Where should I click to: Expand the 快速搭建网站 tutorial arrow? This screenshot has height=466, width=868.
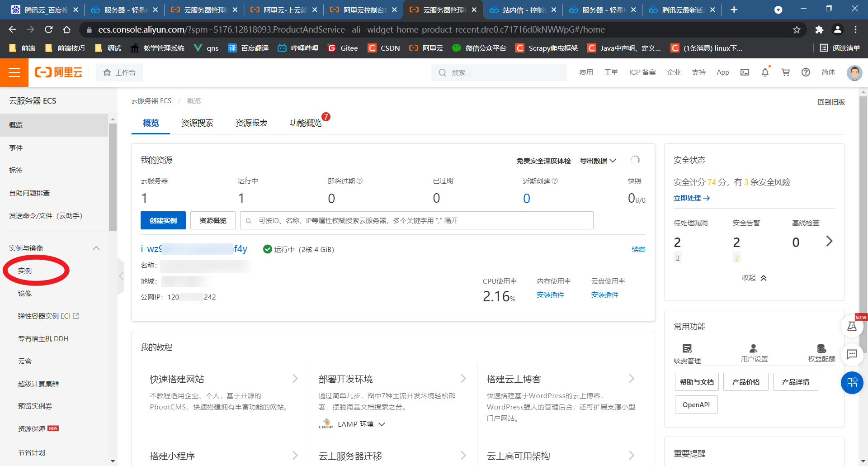click(295, 378)
